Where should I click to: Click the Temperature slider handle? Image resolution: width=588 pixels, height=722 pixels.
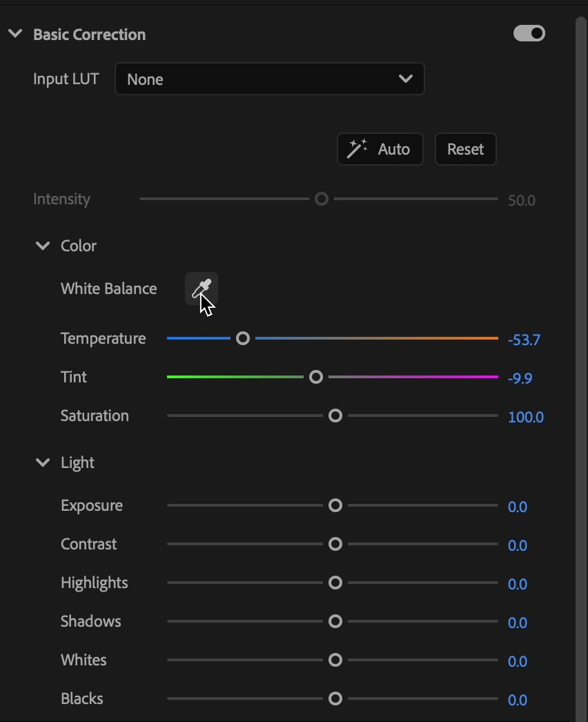pos(243,338)
